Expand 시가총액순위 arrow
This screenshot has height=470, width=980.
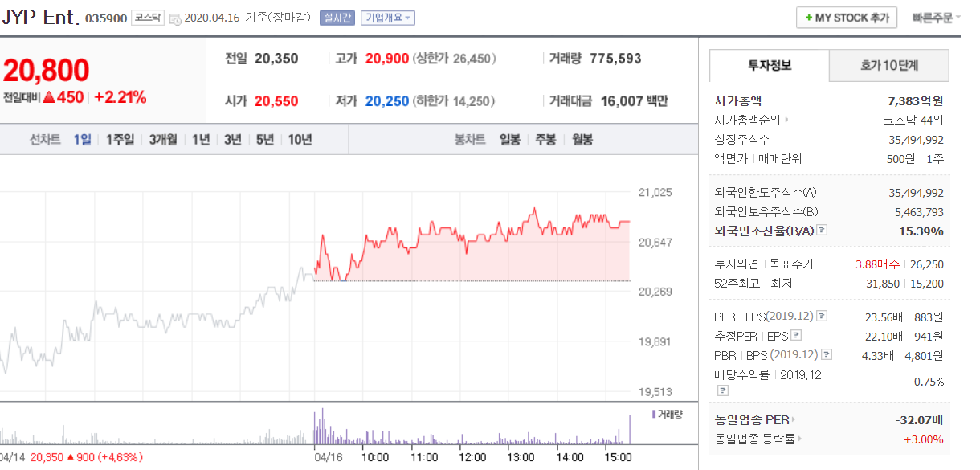(786, 121)
